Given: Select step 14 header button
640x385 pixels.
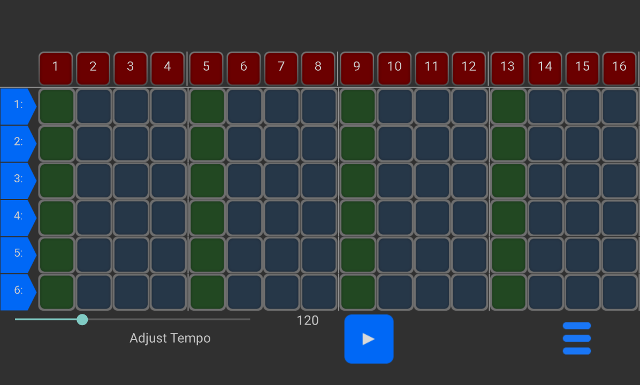Looking at the screenshot, I should click(x=545, y=68).
